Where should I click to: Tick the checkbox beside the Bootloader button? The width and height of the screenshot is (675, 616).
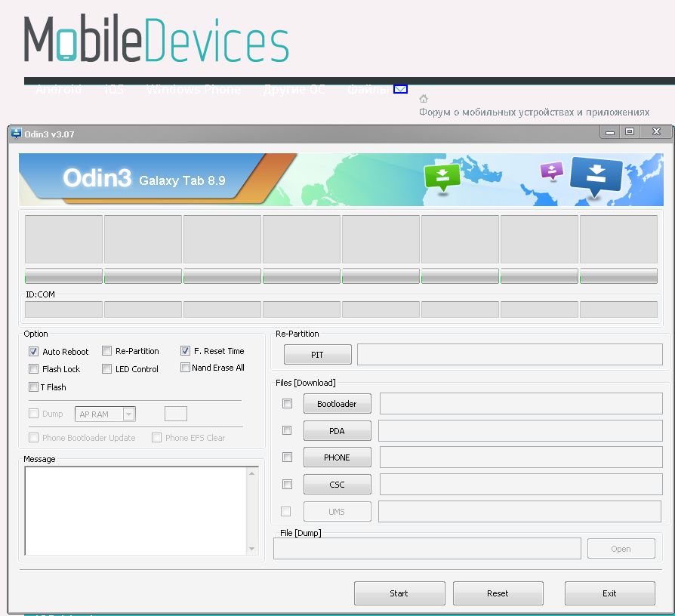click(287, 404)
